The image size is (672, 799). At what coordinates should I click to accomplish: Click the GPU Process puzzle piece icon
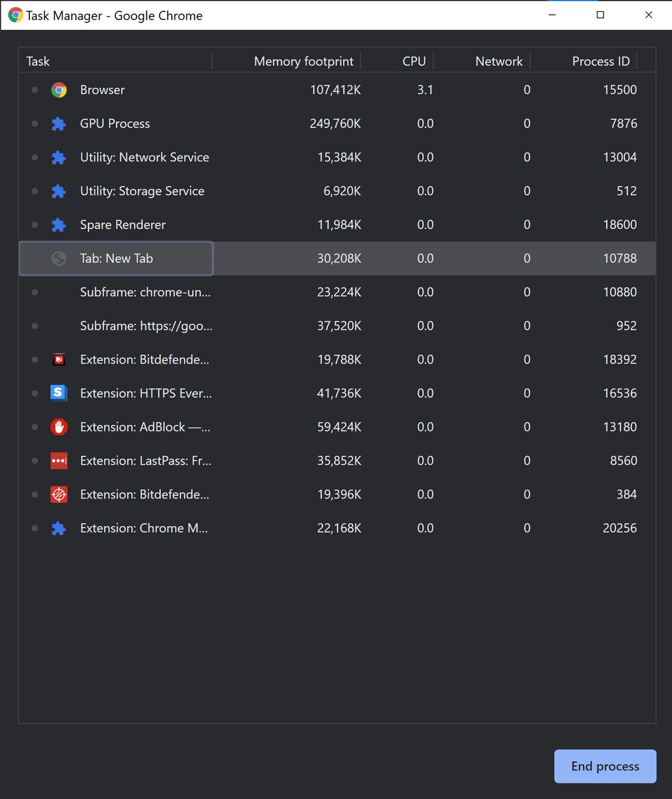point(59,123)
